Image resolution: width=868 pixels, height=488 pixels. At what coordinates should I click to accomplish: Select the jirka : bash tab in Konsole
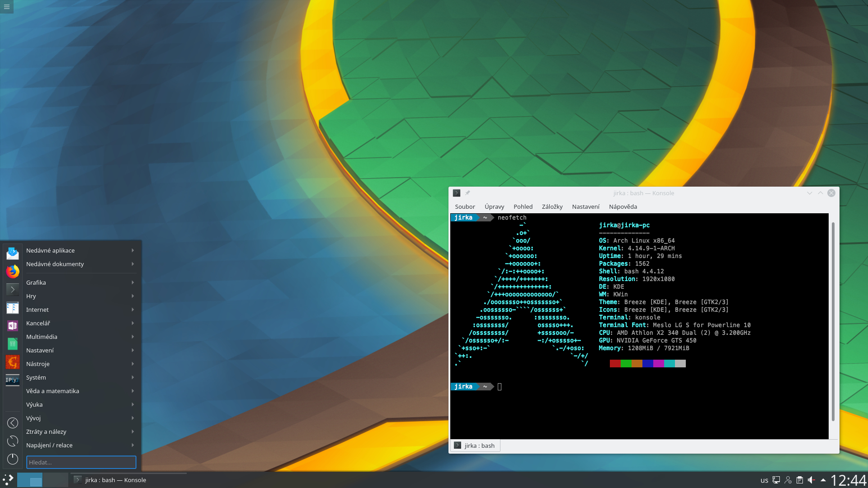click(x=475, y=446)
